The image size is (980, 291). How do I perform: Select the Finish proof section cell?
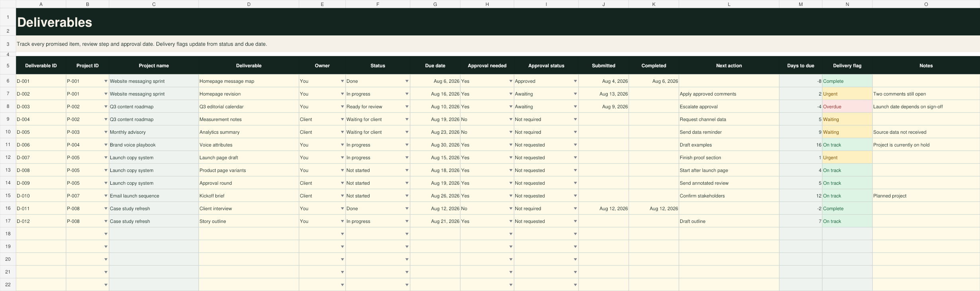click(729, 158)
